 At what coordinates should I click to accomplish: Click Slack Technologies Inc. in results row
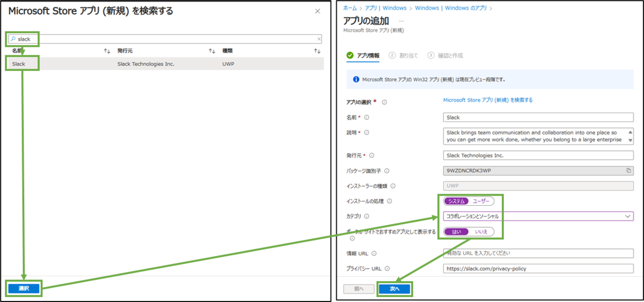click(145, 64)
